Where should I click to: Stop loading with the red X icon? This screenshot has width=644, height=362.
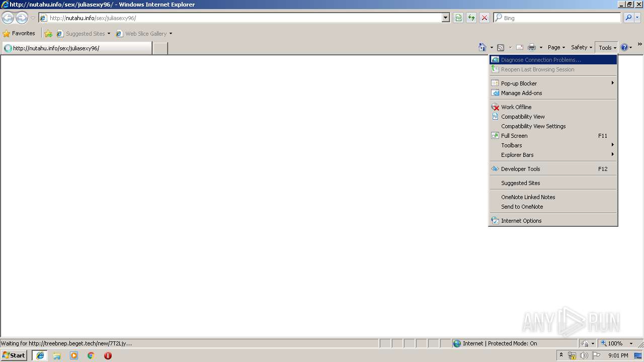click(x=485, y=18)
